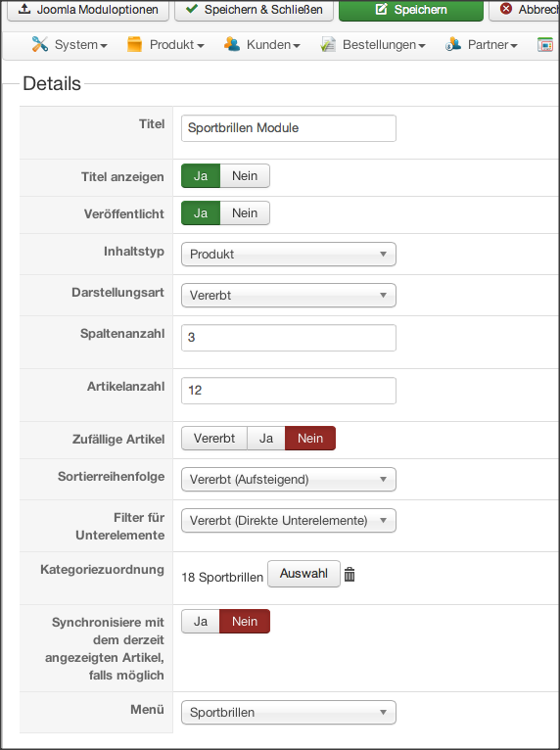Click the Partner icon in menu bar
The height and width of the screenshot is (750, 560).
coord(453,44)
